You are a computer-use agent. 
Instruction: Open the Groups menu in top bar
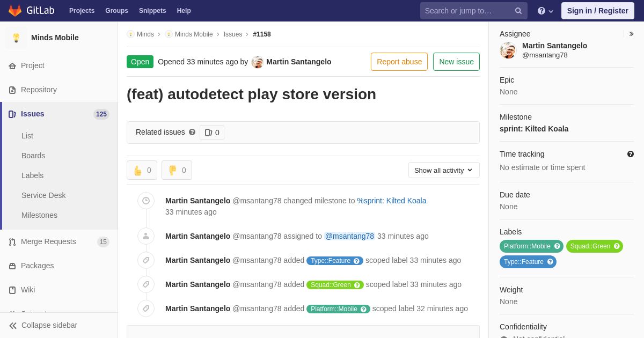pos(116,11)
